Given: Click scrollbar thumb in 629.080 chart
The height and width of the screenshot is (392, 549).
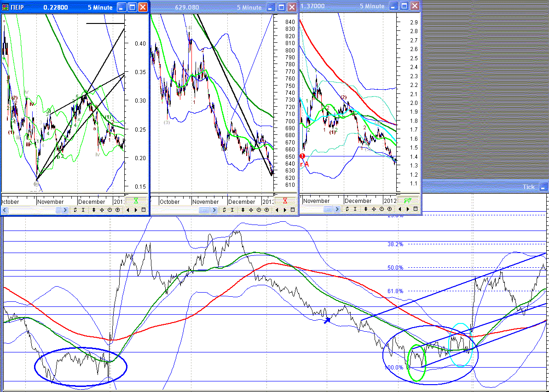Looking at the screenshot, I should (204, 210).
